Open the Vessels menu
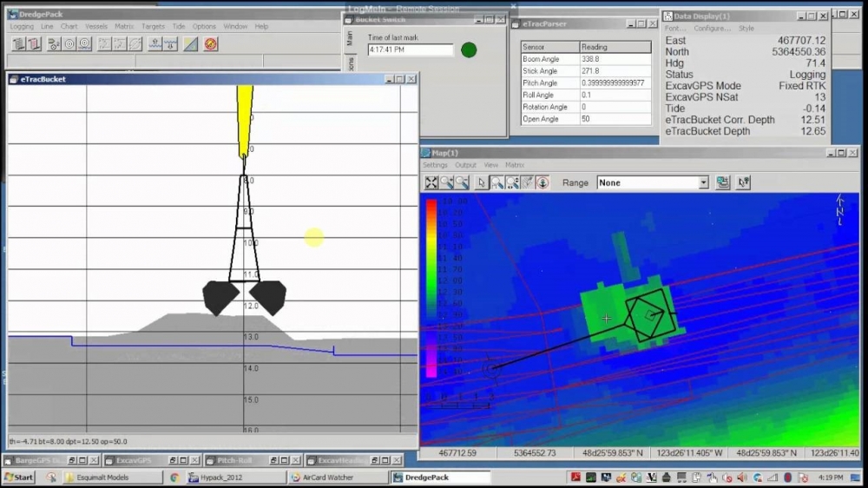The width and height of the screenshot is (868, 488). coord(96,26)
